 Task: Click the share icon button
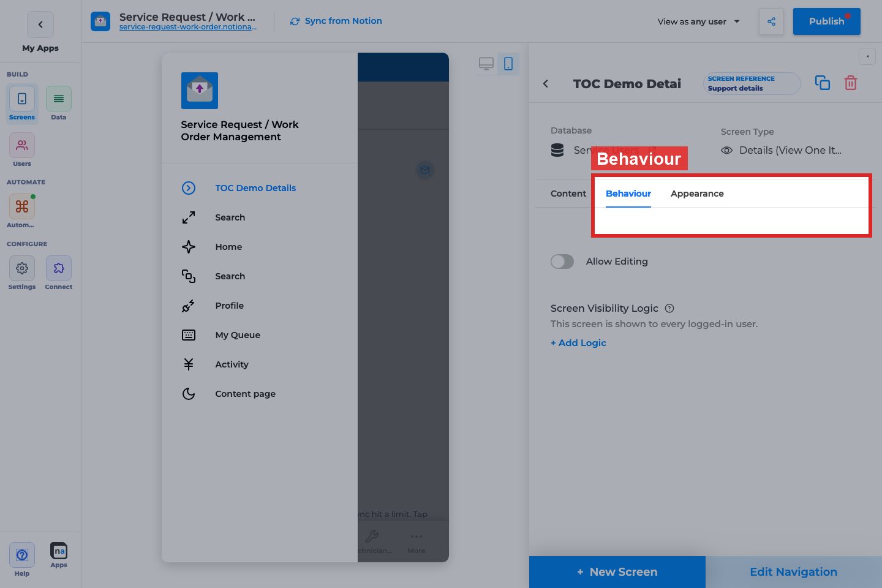pyautogui.click(x=771, y=21)
